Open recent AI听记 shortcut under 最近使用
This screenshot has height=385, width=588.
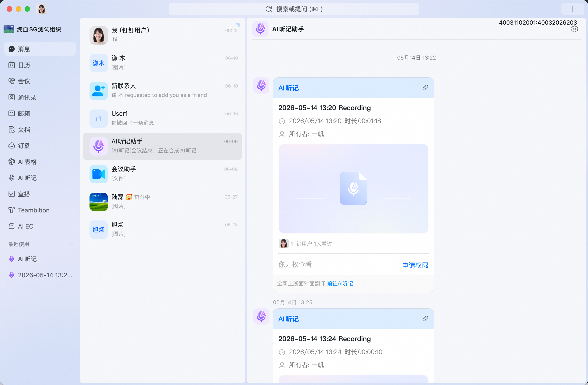[x=40, y=259]
